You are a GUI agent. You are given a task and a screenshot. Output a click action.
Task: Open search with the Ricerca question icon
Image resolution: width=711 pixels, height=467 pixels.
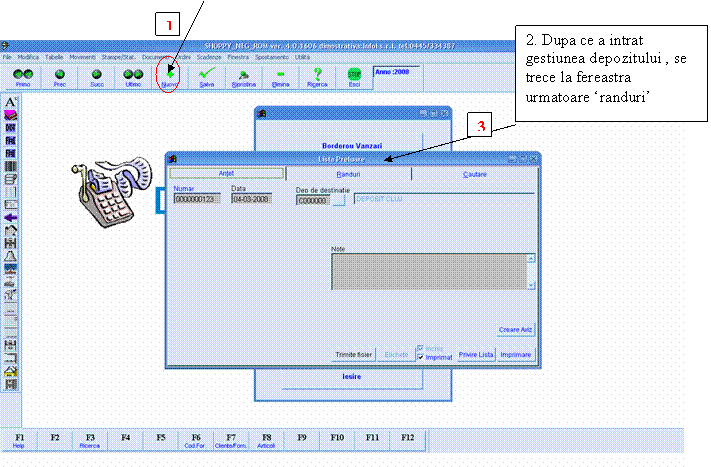(317, 77)
